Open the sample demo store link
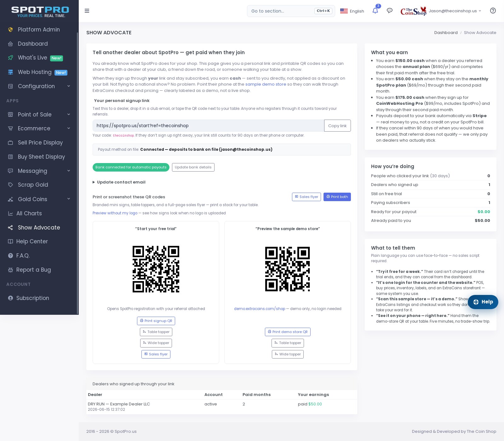 [x=266, y=84]
